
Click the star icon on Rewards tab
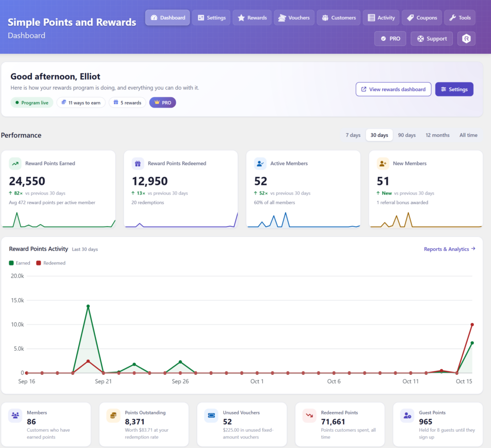click(241, 18)
